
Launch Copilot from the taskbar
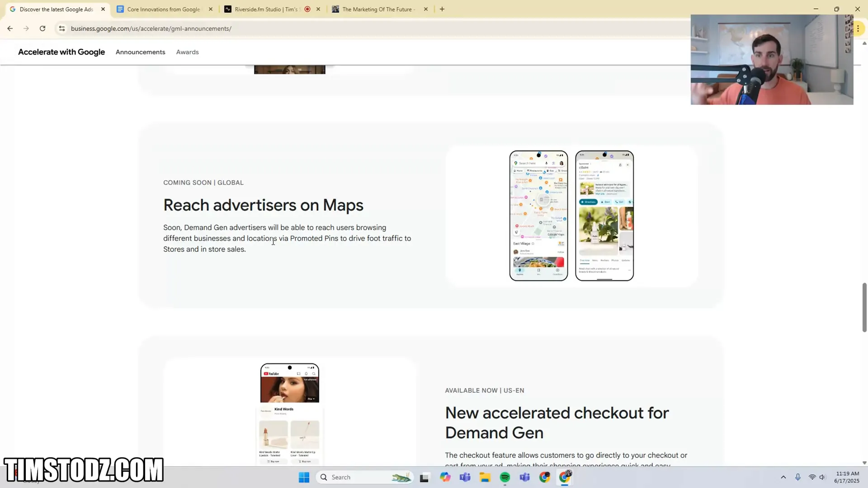(445, 477)
